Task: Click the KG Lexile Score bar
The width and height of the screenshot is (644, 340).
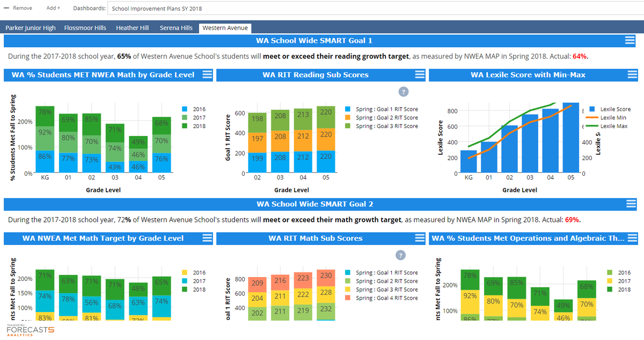Action: [x=469, y=162]
